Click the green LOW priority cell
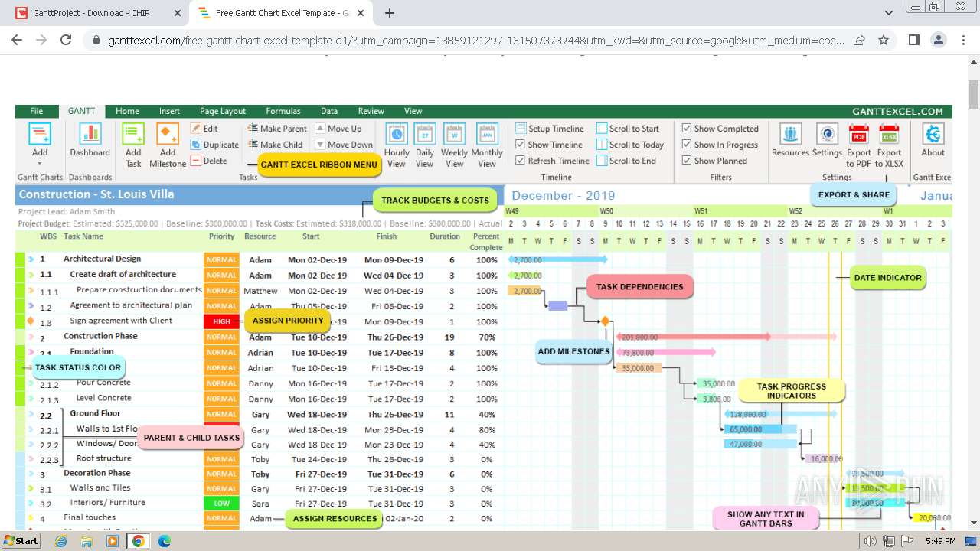 tap(221, 504)
